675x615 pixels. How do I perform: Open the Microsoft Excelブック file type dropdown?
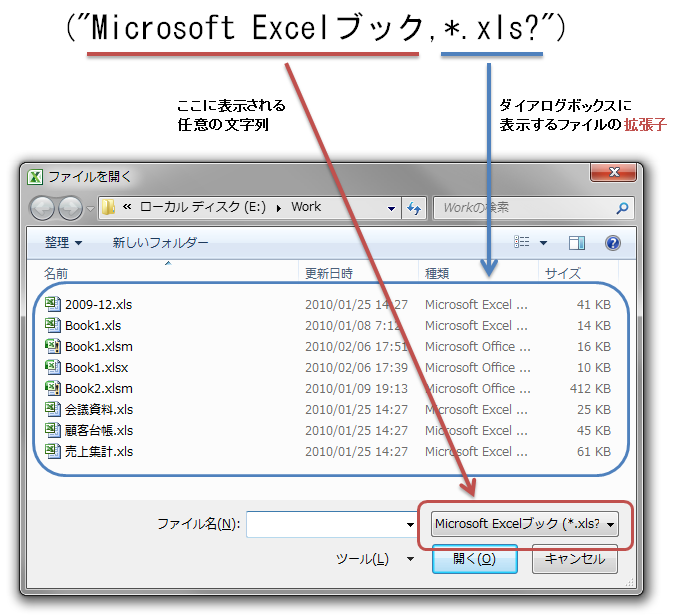pos(525,524)
